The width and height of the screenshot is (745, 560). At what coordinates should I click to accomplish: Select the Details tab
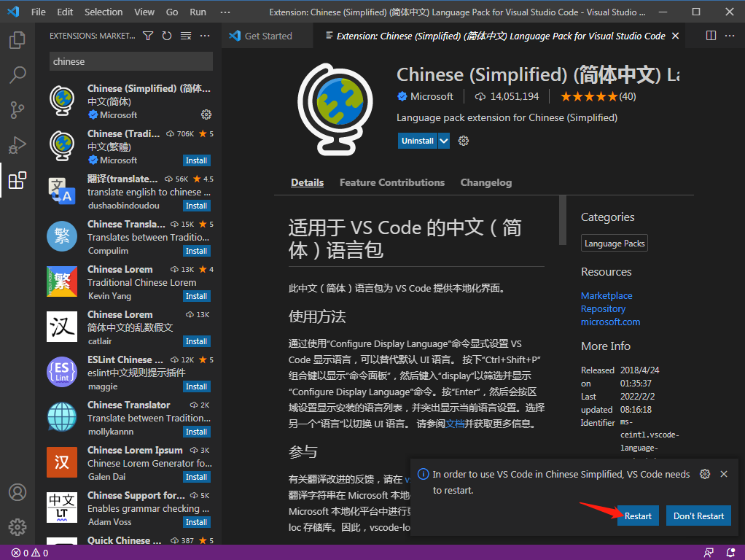coord(308,182)
